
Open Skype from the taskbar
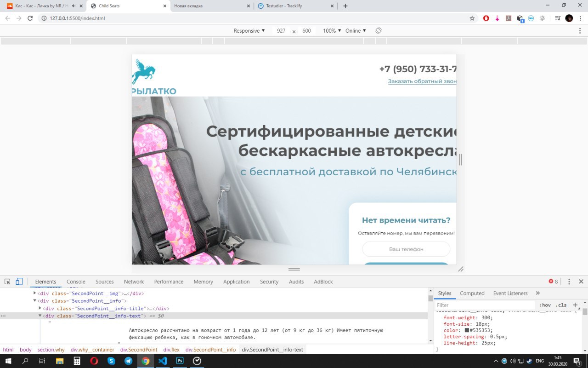pyautogui.click(x=111, y=361)
